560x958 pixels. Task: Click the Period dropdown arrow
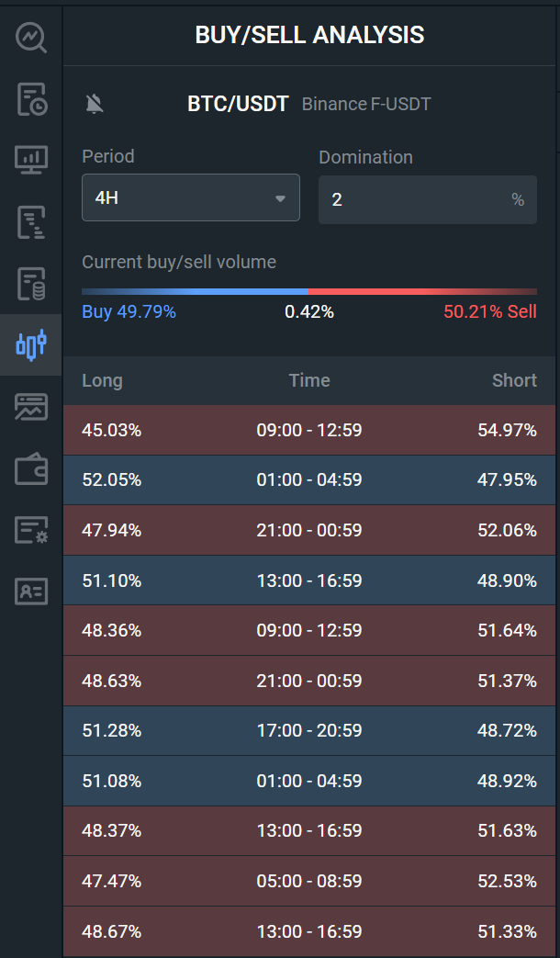pyautogui.click(x=280, y=198)
